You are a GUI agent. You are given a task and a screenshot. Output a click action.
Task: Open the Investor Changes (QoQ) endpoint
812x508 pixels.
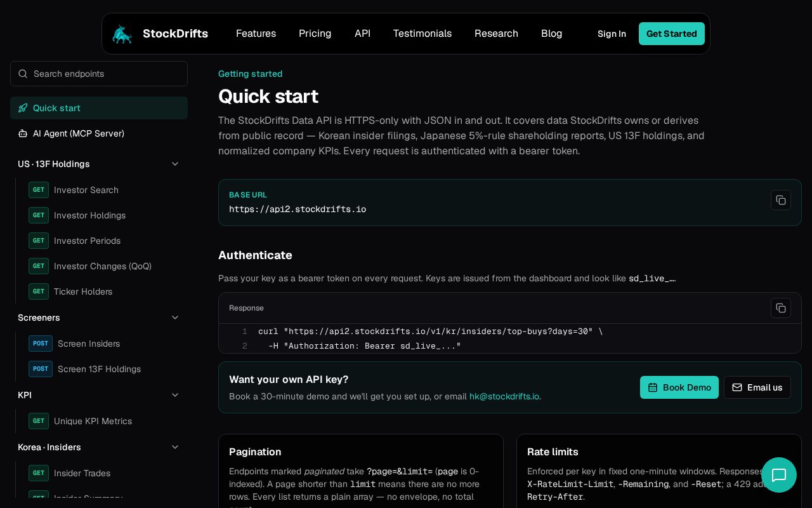pos(103,266)
